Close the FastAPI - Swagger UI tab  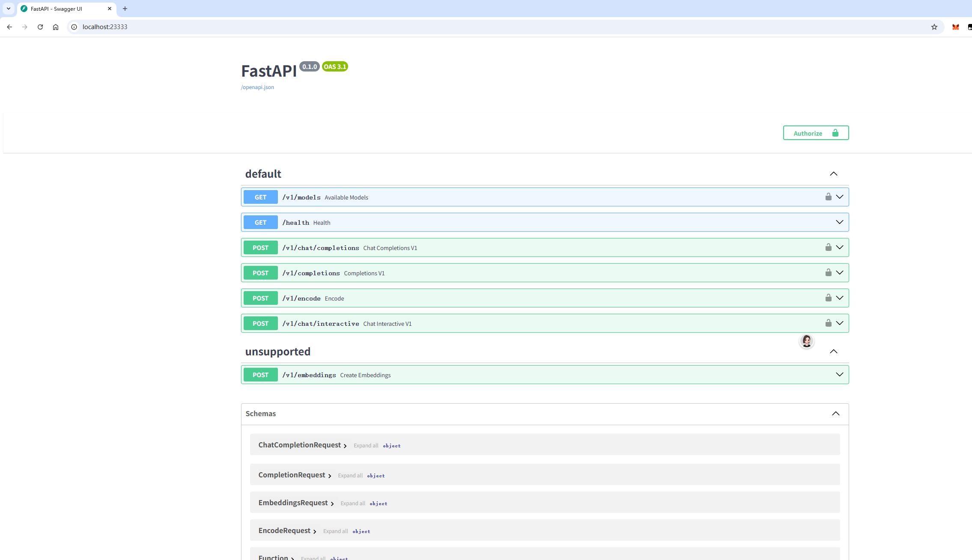pos(110,9)
